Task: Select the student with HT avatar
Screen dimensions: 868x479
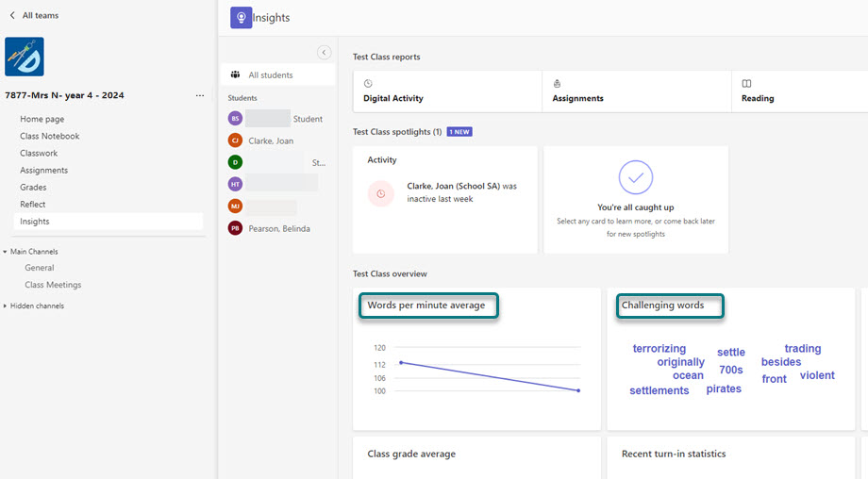Action: (235, 184)
